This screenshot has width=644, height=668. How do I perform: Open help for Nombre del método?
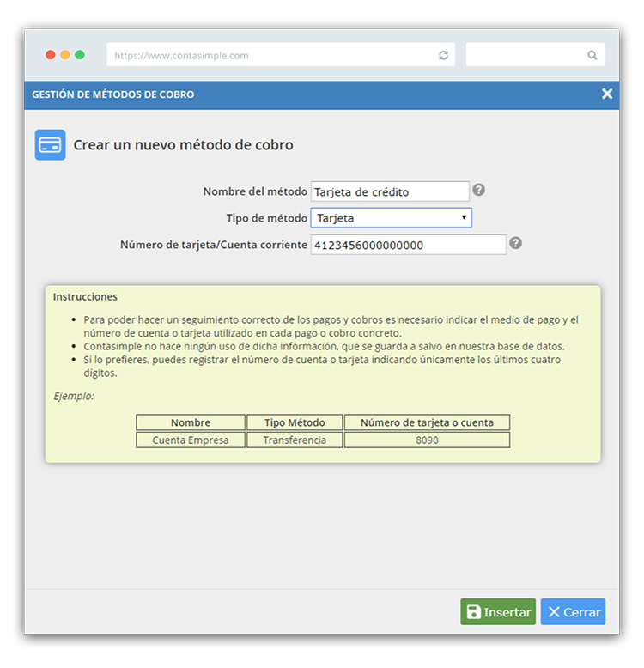(x=479, y=190)
